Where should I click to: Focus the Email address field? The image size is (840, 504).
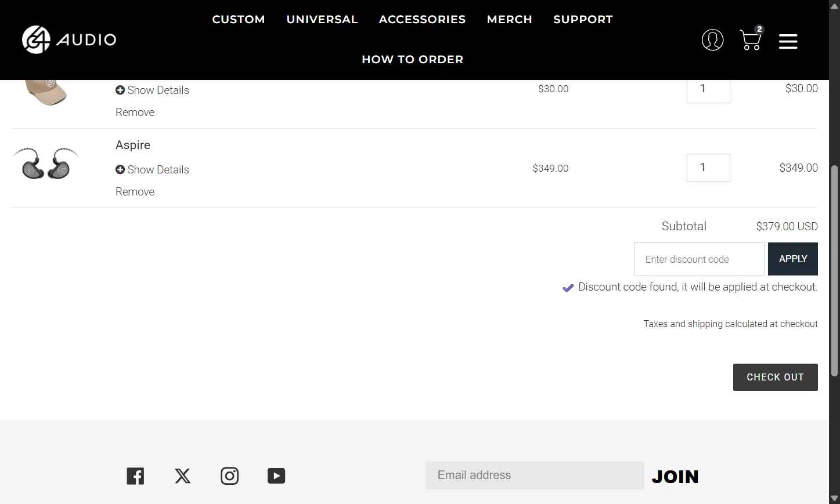click(x=535, y=476)
